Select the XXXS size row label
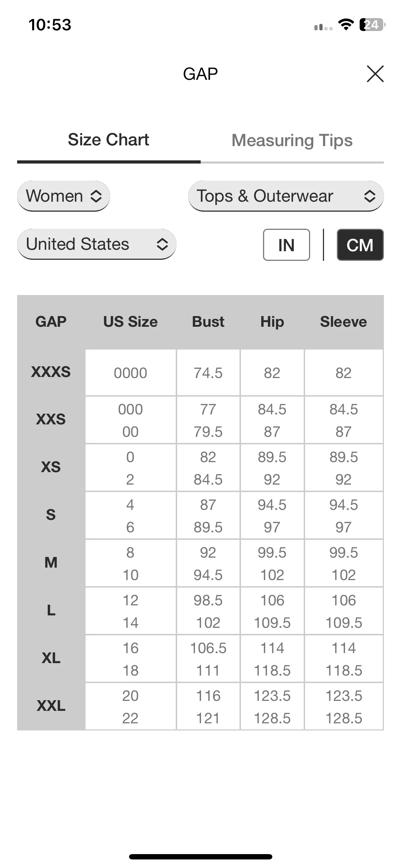The image size is (401, 868). [51, 372]
